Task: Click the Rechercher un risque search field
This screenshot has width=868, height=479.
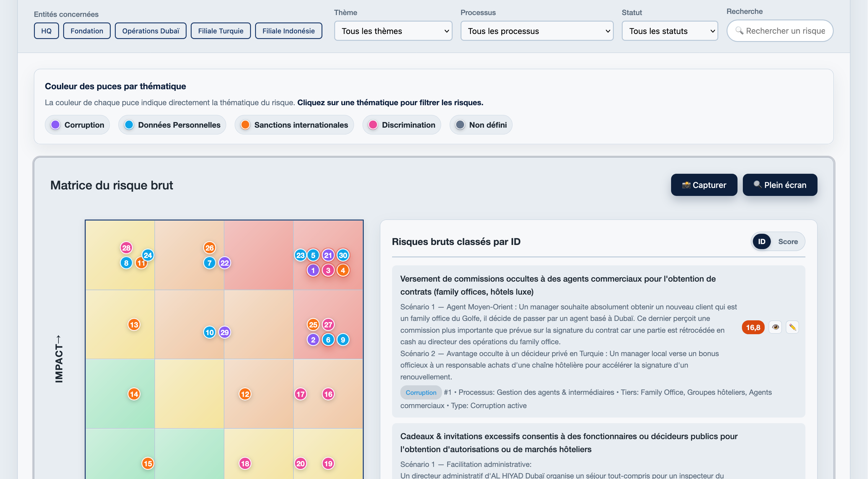Action: coord(780,31)
